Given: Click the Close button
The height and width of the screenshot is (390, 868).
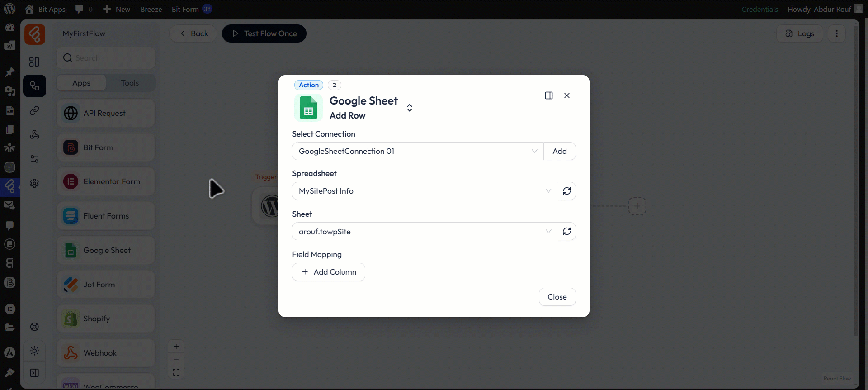Looking at the screenshot, I should [x=557, y=297].
